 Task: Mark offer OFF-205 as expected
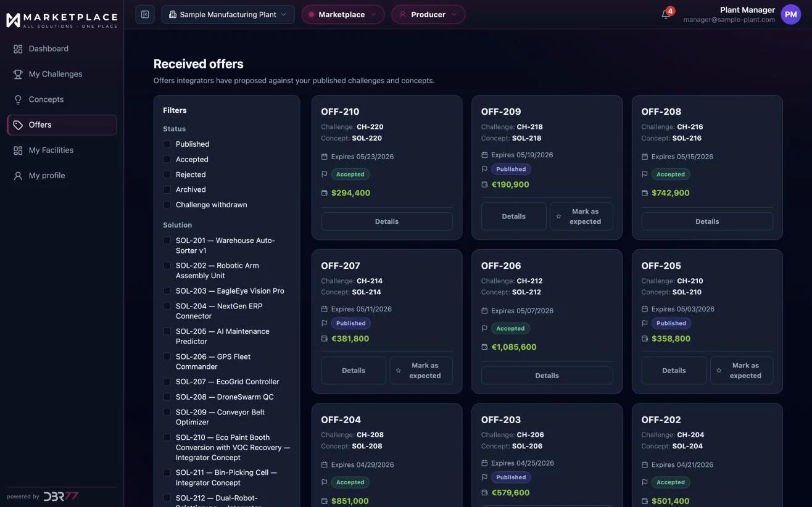pyautogui.click(x=741, y=371)
